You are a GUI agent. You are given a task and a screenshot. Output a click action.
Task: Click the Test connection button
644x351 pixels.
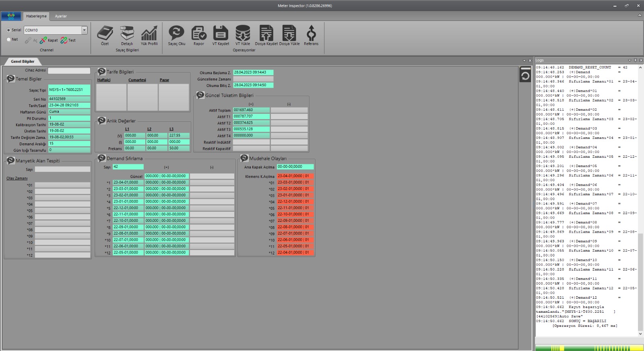coord(68,40)
